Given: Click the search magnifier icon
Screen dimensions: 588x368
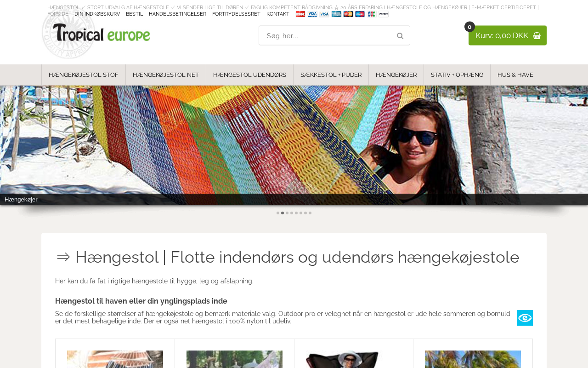Looking at the screenshot, I should [x=400, y=36].
